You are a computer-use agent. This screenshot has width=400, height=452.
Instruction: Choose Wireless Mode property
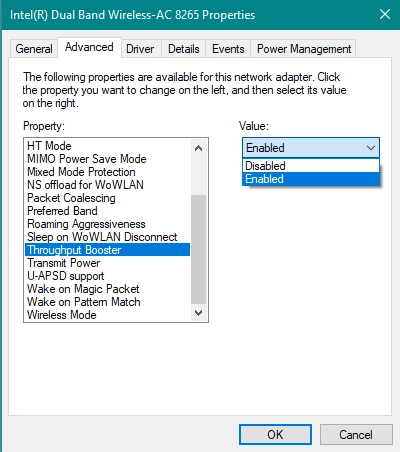107,315
